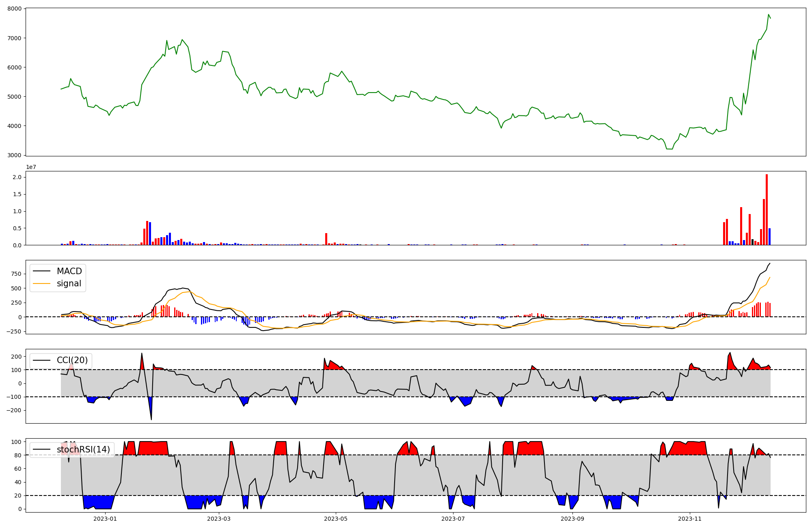
Task: Click the −200 tick on CCI axis
Action: tap(14, 411)
